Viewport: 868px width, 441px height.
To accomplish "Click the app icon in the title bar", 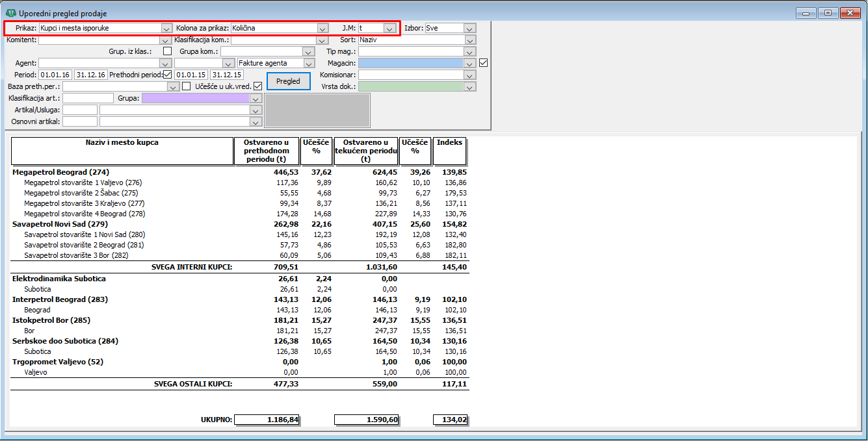I will [x=10, y=13].
